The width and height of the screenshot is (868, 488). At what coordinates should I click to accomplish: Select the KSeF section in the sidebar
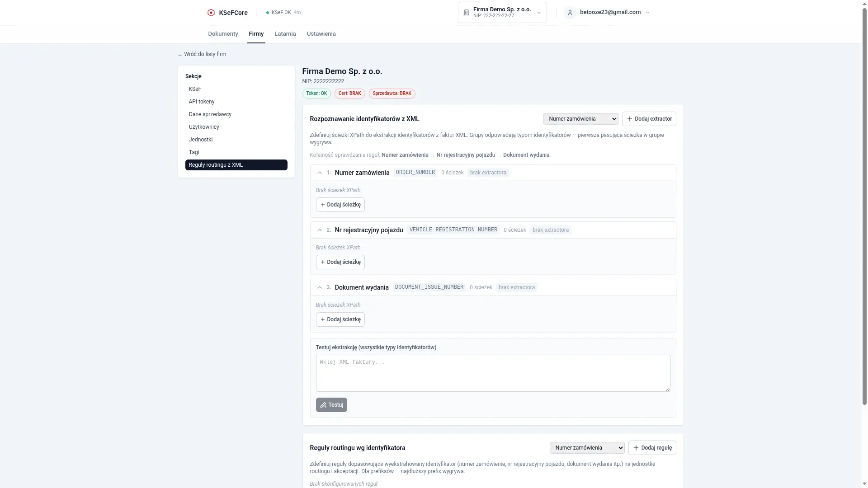coord(236,89)
